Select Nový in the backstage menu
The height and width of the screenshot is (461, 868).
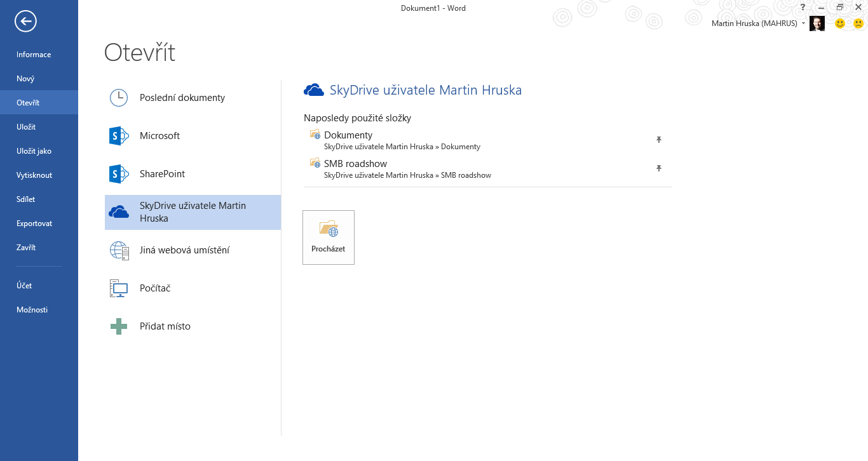pos(25,79)
